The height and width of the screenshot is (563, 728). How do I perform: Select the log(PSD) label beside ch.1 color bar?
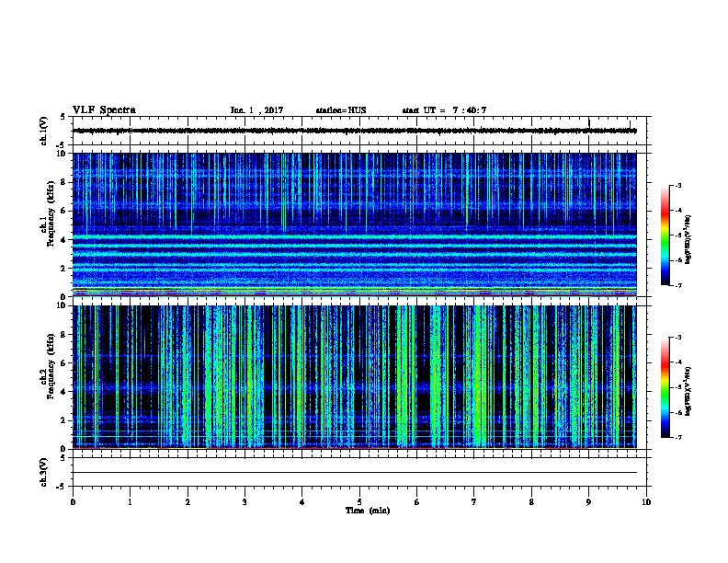click(x=688, y=240)
